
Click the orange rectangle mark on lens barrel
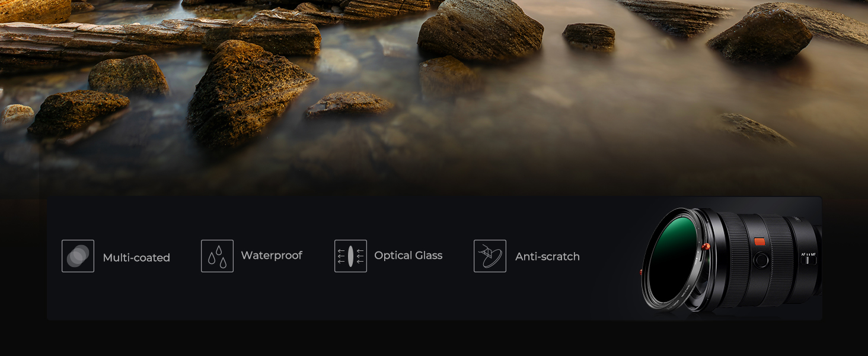point(759,241)
